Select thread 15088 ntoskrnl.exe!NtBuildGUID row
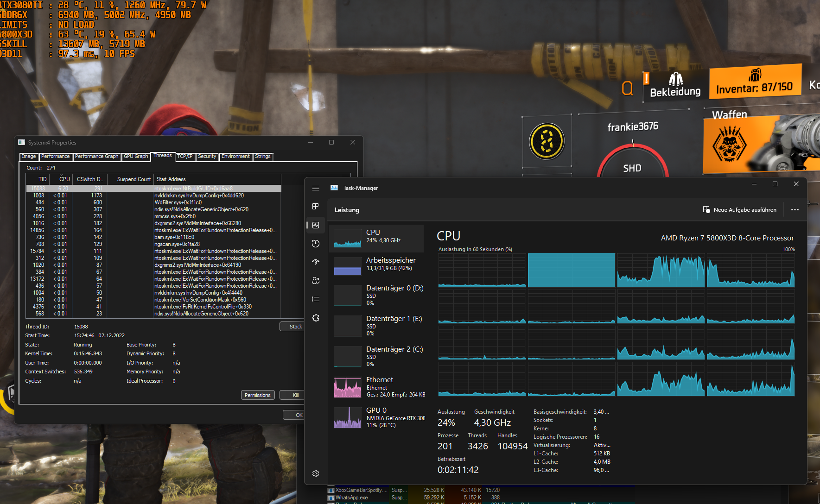The image size is (820, 504). [153, 189]
